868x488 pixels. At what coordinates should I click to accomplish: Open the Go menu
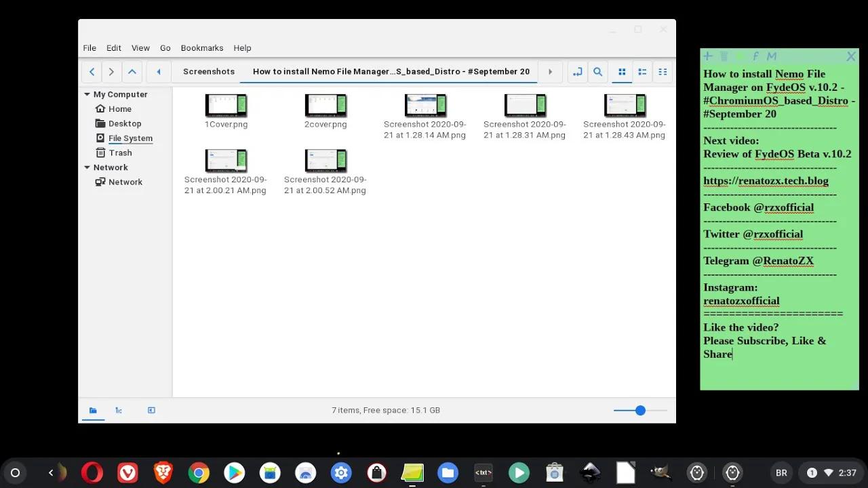coord(165,48)
